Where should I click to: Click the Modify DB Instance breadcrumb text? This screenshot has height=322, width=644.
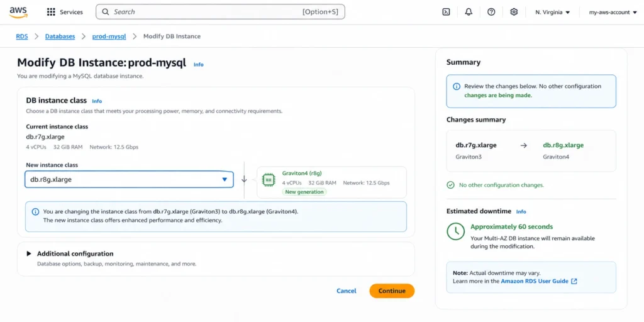(x=172, y=36)
